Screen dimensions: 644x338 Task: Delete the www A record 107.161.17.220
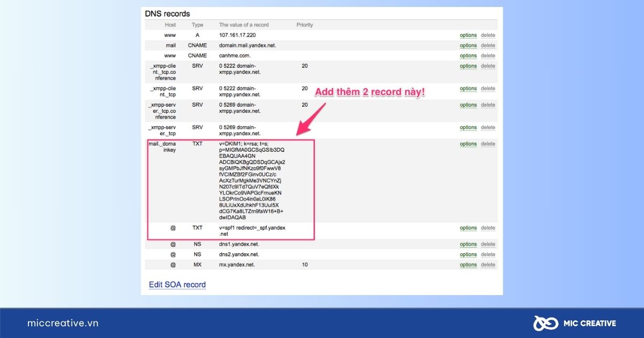click(488, 35)
